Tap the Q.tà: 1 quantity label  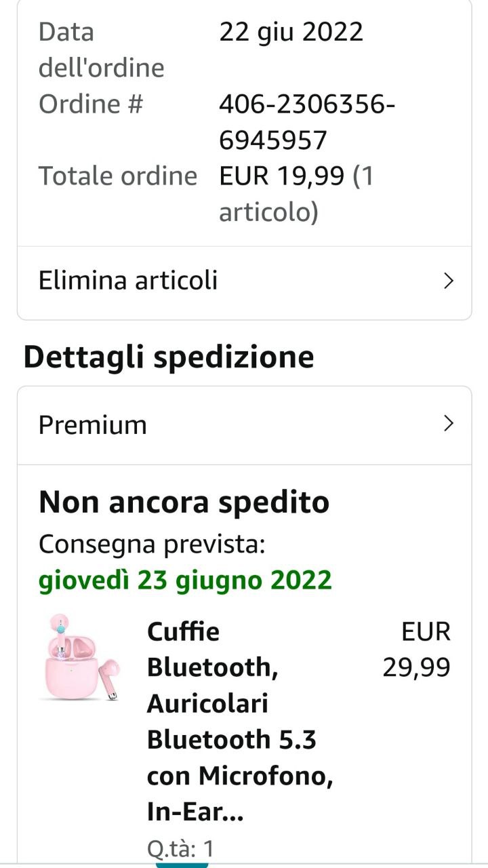pyautogui.click(x=180, y=848)
